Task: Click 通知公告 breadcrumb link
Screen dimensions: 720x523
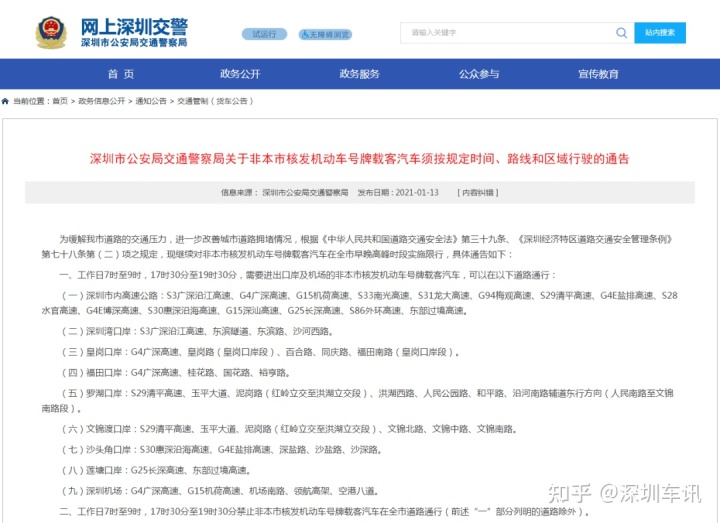Action: coord(151,101)
